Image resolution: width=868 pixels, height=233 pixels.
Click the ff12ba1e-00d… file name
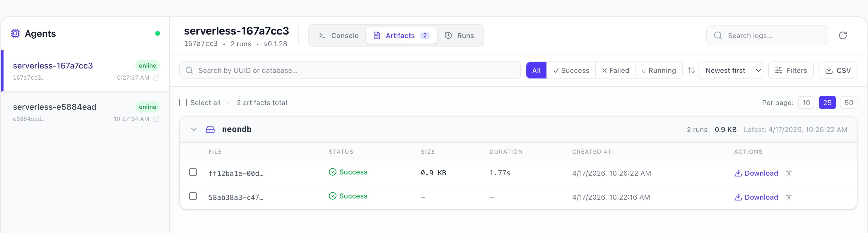point(236,173)
